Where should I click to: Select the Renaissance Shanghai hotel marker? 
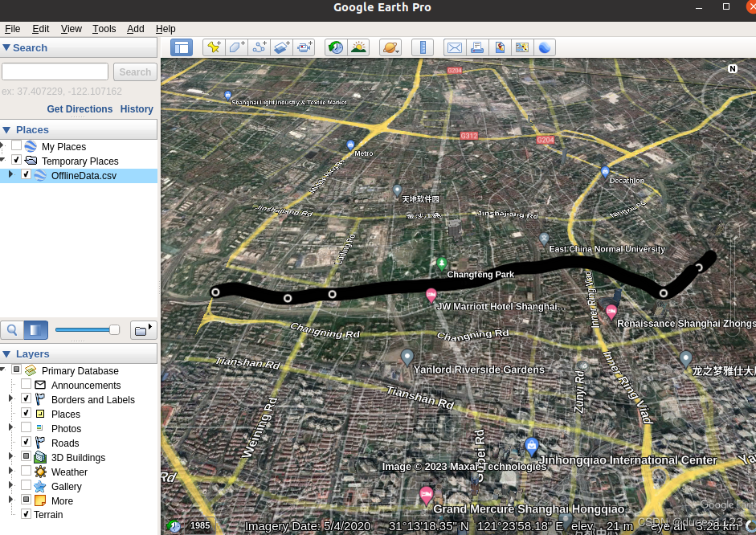point(611,312)
